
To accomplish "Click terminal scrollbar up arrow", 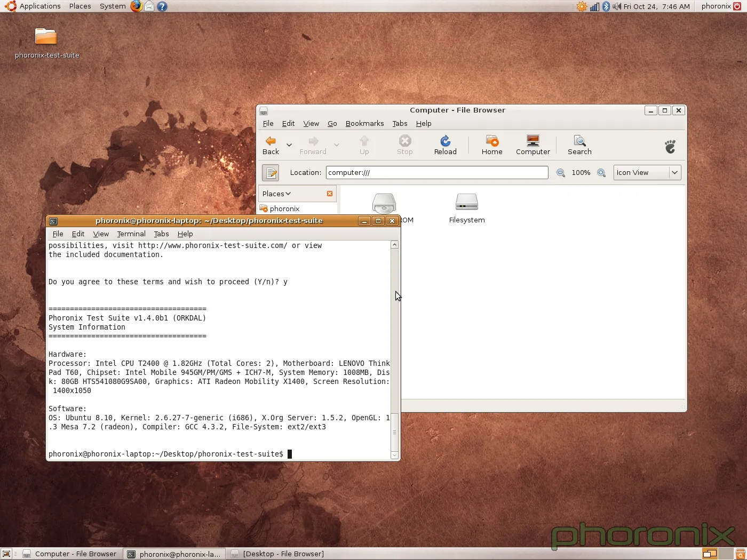I will coord(394,245).
